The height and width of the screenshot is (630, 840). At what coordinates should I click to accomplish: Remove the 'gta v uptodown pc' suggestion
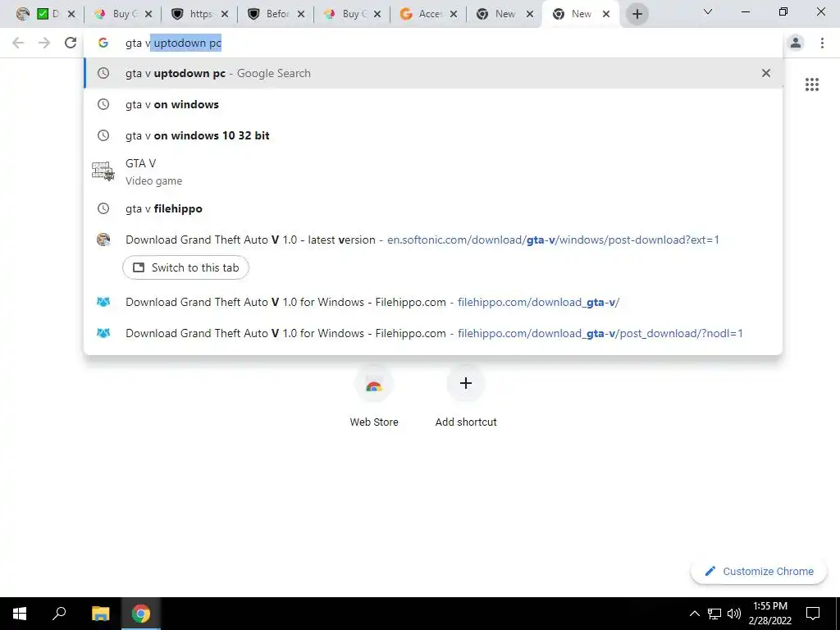766,73
